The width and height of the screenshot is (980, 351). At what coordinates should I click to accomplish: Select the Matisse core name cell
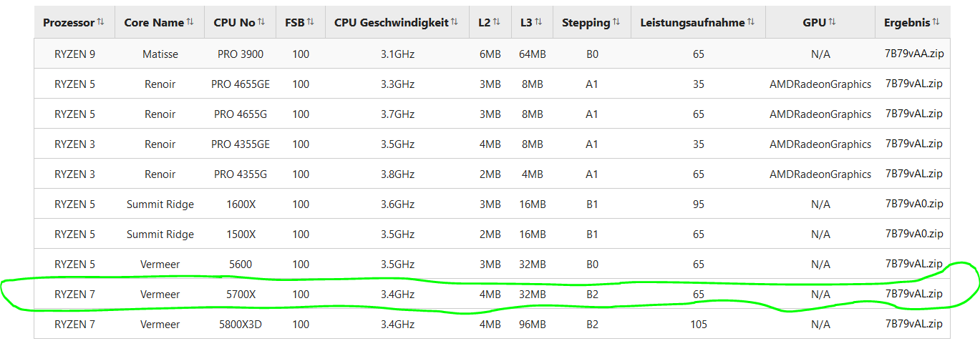[160, 54]
